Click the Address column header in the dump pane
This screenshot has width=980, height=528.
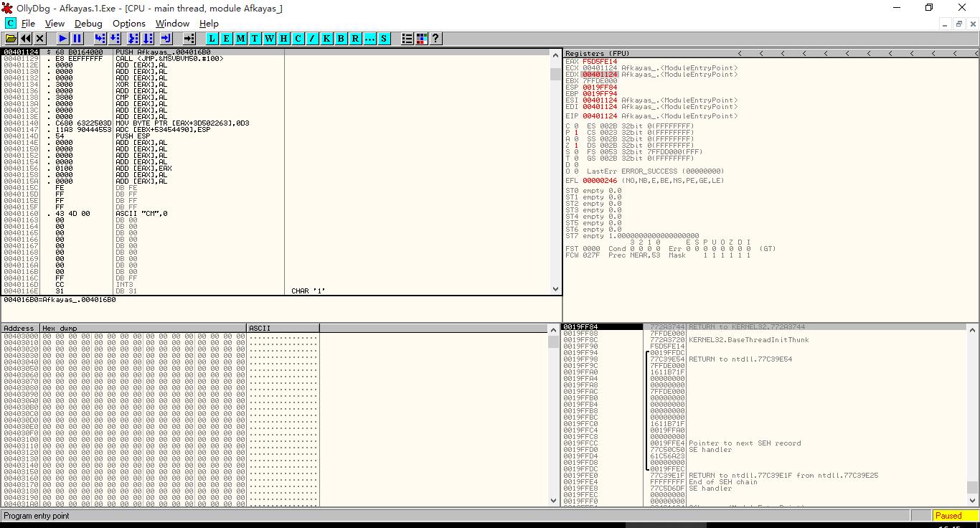(x=21, y=328)
